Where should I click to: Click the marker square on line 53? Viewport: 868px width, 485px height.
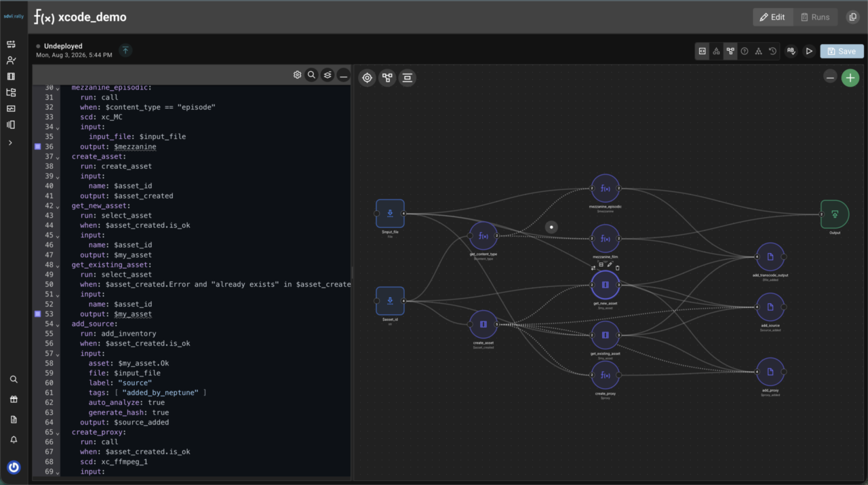coord(37,314)
